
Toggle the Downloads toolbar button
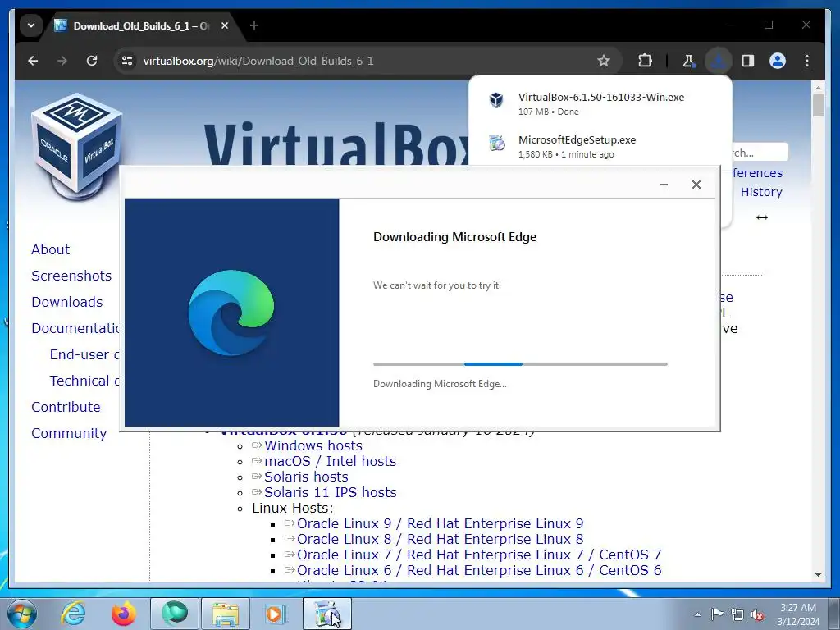coord(719,61)
